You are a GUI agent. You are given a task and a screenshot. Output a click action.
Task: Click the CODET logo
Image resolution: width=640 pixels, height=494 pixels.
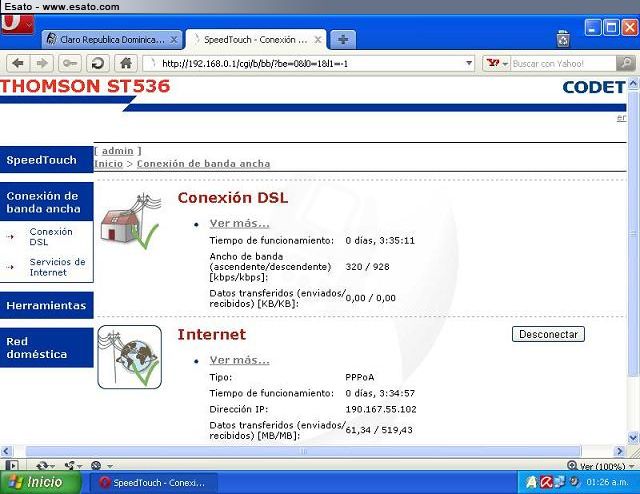(594, 87)
